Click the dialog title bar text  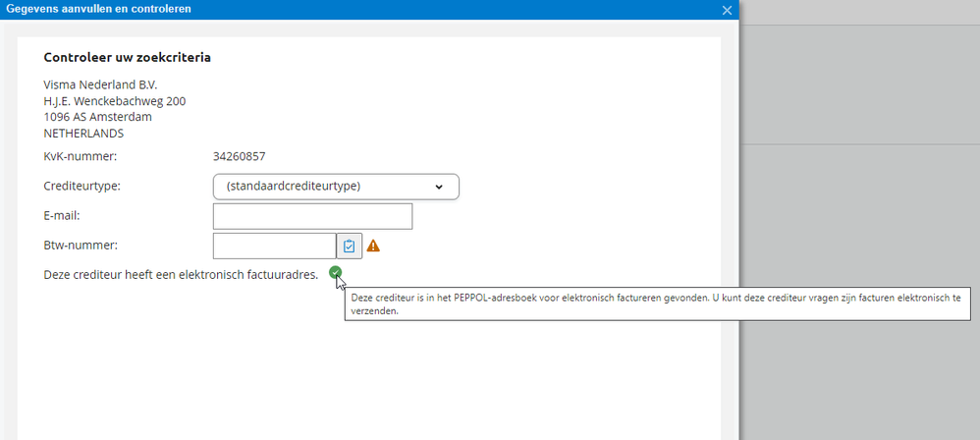click(x=99, y=9)
